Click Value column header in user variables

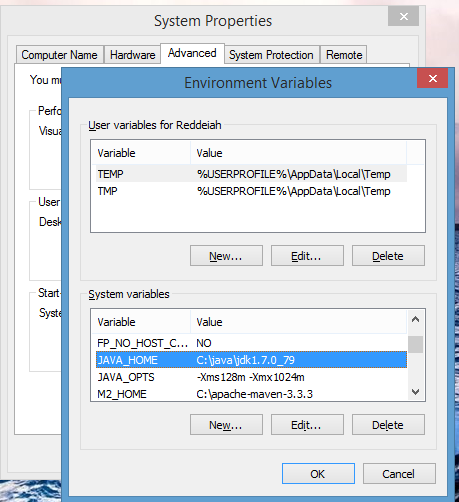coord(298,153)
